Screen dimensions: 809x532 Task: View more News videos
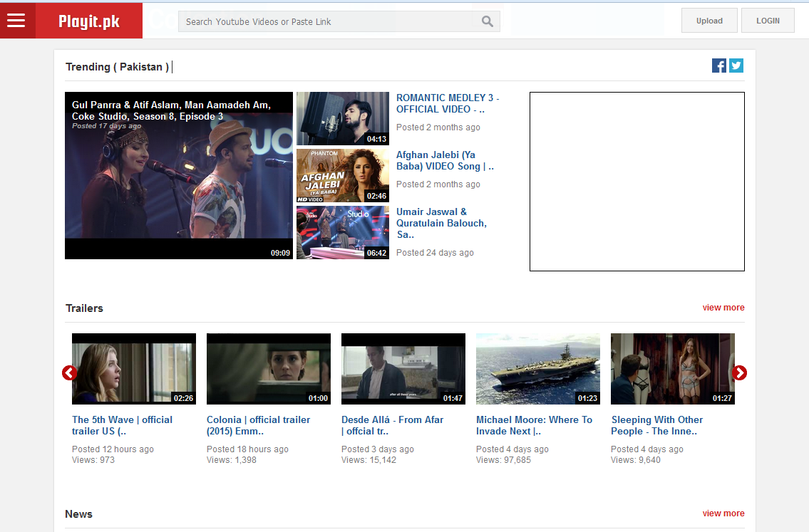[x=723, y=513]
